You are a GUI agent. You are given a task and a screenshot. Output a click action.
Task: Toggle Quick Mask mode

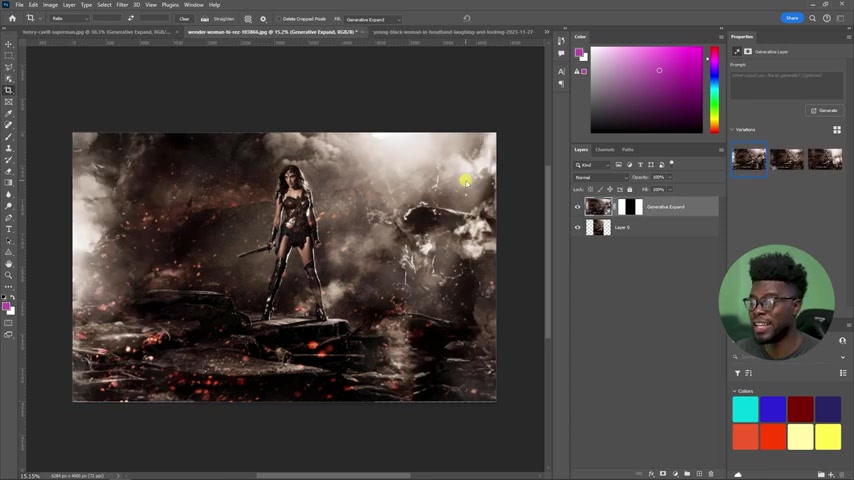[x=8, y=323]
